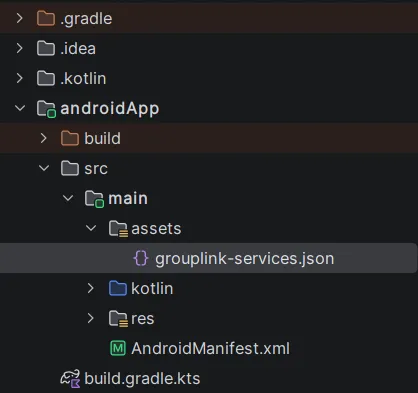Click the .kotlin folder icon
Screen dimensions: 418x393
[x=46, y=78]
